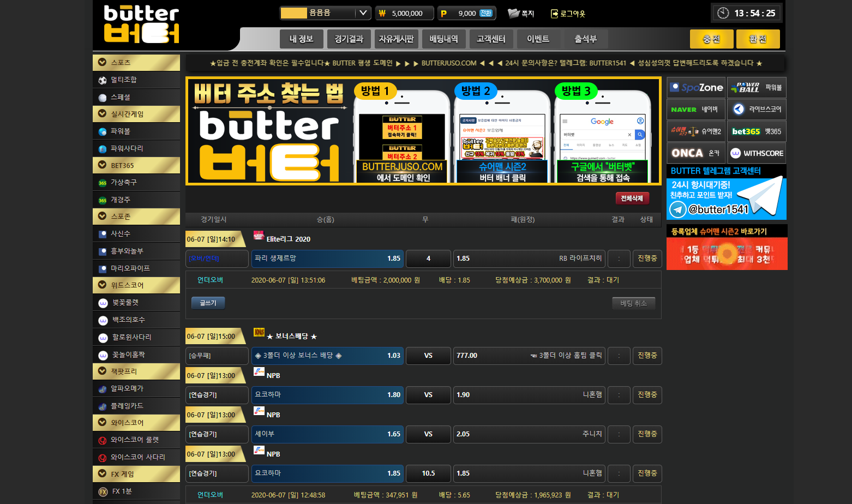
Task: Open the SpoZone partner link
Action: click(x=696, y=88)
